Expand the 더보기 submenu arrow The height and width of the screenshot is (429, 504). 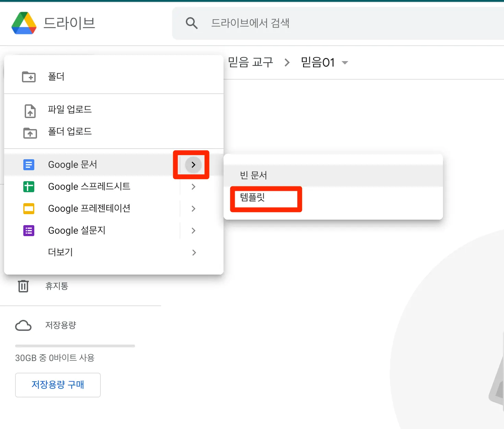point(194,253)
